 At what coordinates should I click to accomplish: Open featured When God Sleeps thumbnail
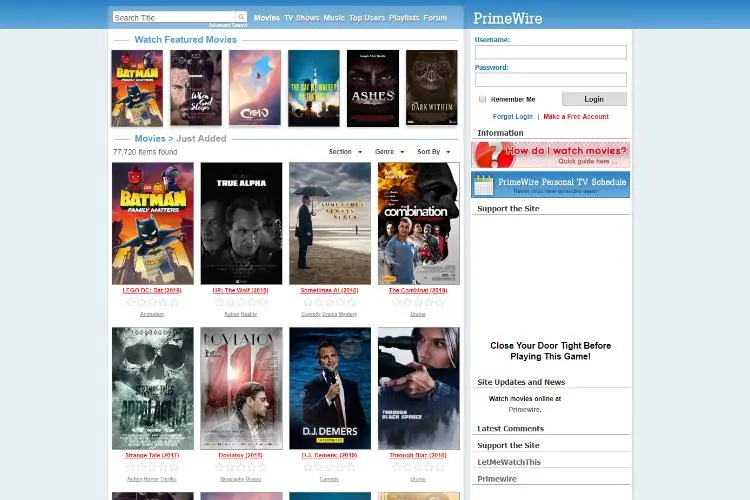[196, 88]
